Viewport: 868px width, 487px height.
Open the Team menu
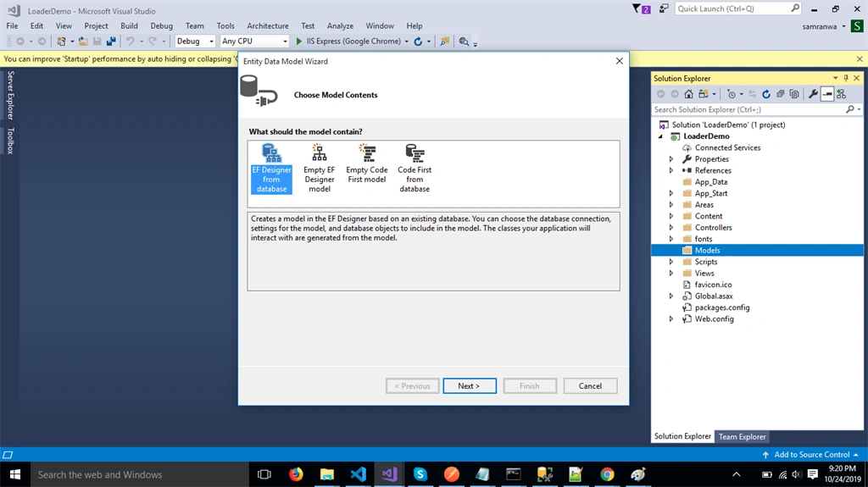pyautogui.click(x=194, y=26)
